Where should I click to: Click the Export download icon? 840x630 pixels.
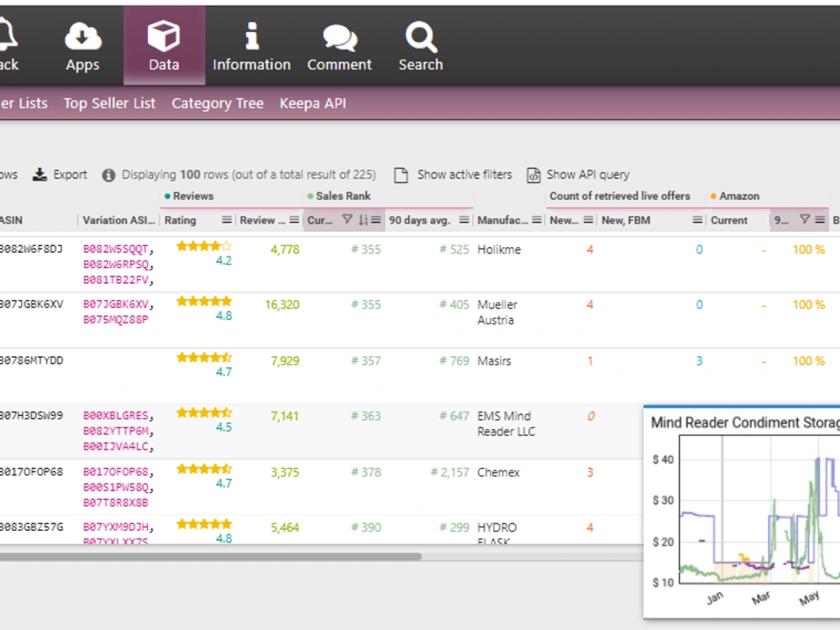point(39,175)
